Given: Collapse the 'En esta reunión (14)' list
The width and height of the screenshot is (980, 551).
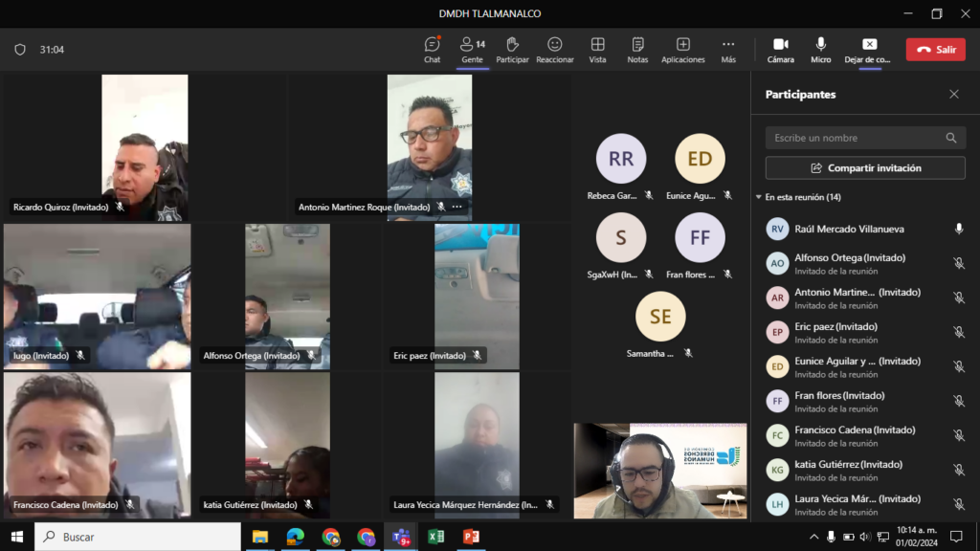Looking at the screenshot, I should tap(759, 197).
